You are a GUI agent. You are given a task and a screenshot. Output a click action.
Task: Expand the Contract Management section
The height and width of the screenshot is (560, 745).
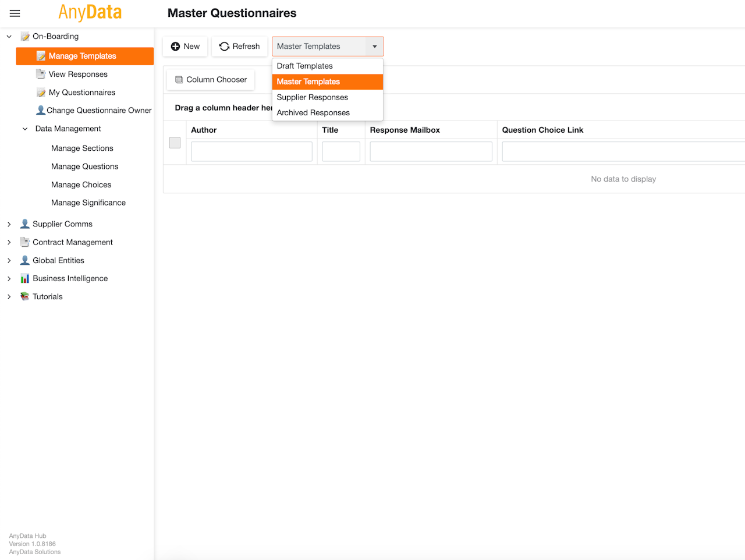tap(9, 242)
